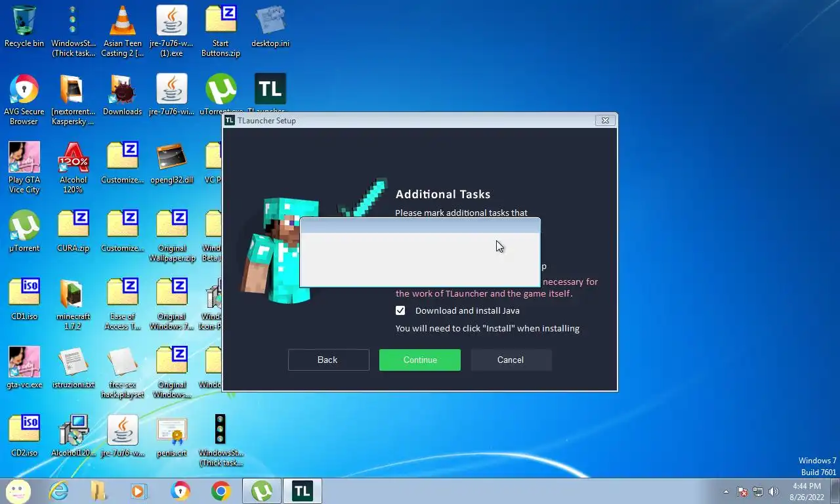The width and height of the screenshot is (840, 504).
Task: Select the Kaspersky nextorrent folder icon
Action: [x=73, y=100]
